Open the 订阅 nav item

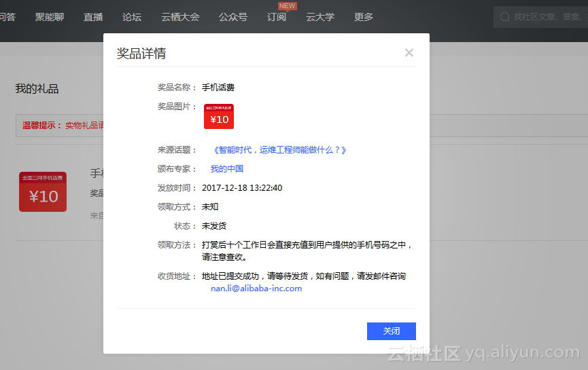tap(277, 17)
